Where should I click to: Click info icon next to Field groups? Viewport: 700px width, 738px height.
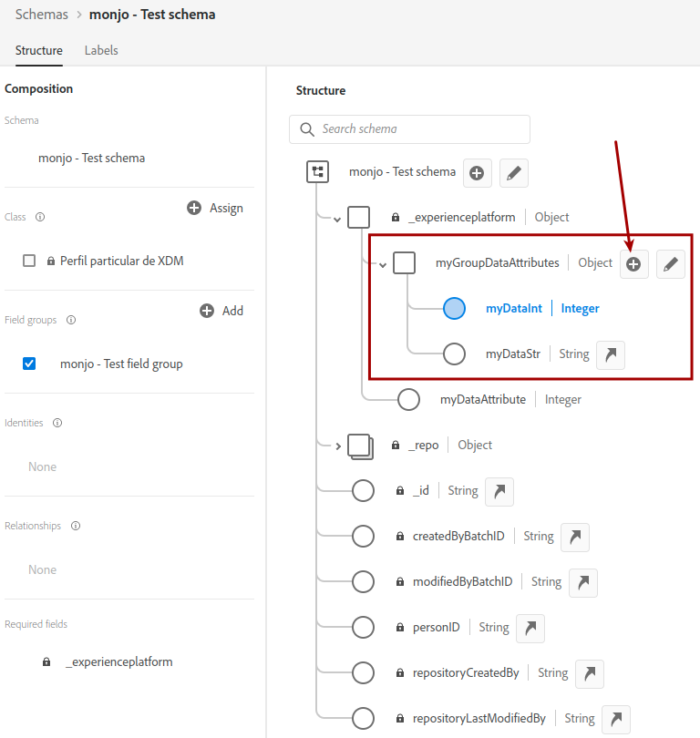coord(71,320)
